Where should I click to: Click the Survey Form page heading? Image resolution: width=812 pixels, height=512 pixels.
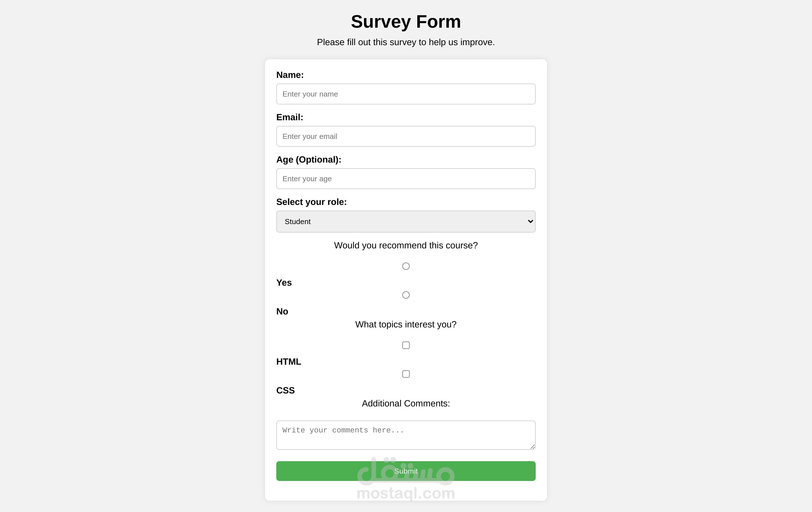406,21
